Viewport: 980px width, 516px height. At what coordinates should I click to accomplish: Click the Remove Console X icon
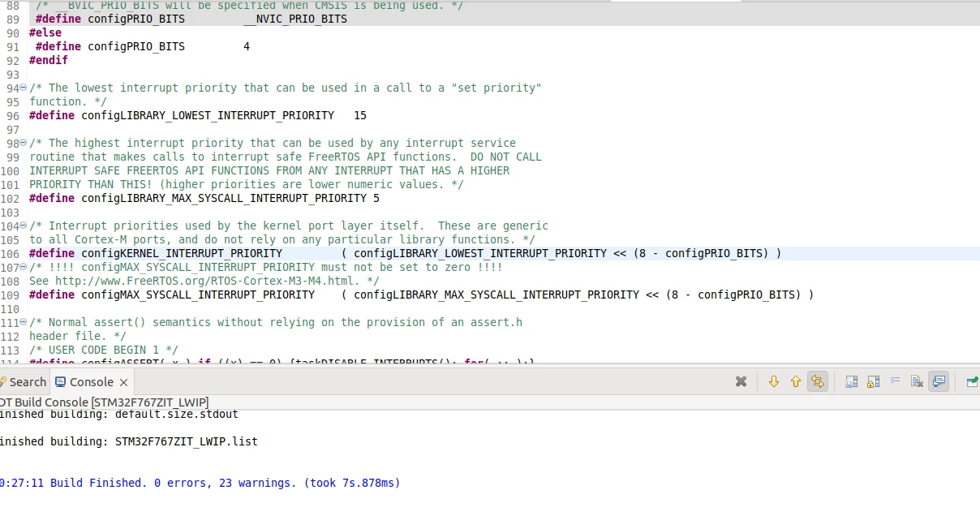coord(741,381)
